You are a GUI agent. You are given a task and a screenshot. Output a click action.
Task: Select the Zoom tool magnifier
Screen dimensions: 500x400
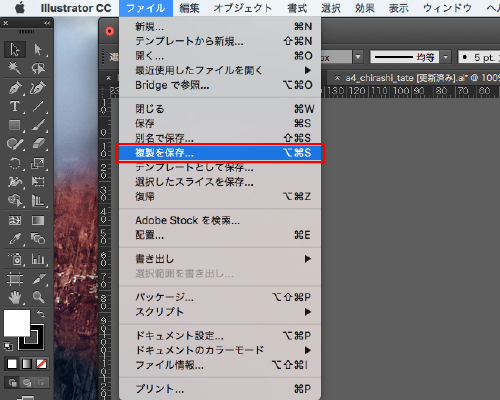pyautogui.click(x=38, y=297)
